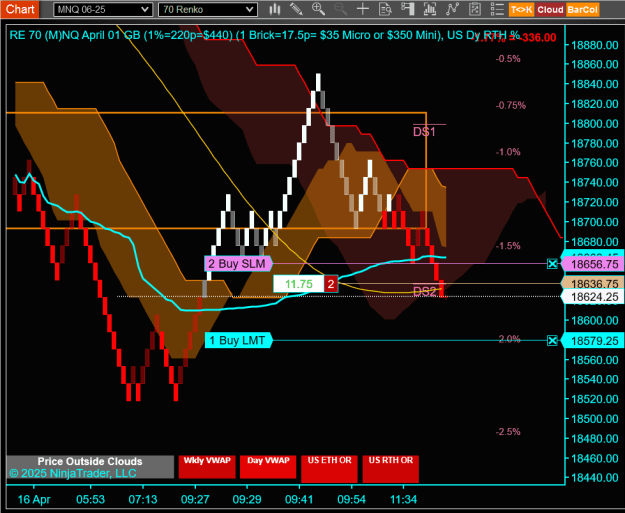Click the 16 Apr date axis label
Image resolution: width=625 pixels, height=513 pixels.
[x=34, y=499]
